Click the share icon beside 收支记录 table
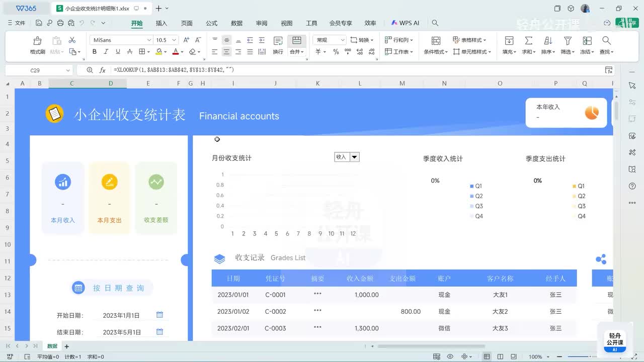Image resolution: width=644 pixels, height=362 pixels. click(x=601, y=259)
